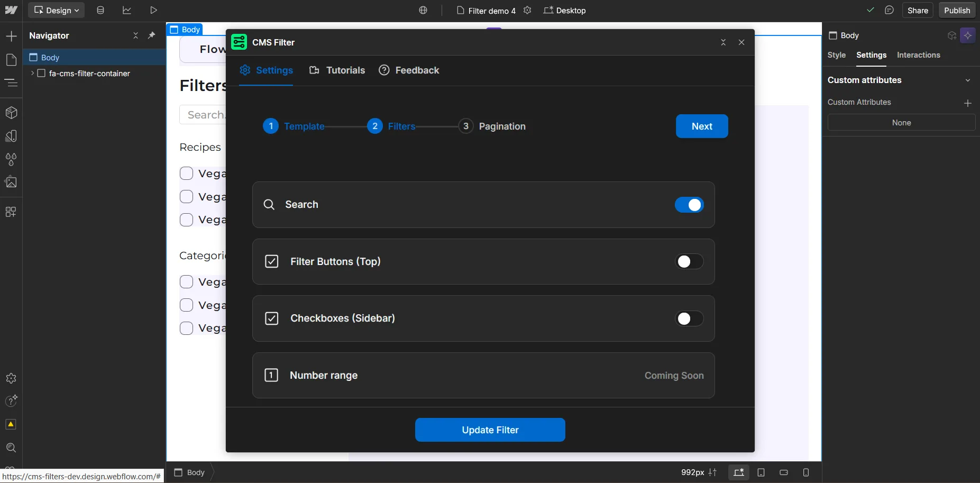Image resolution: width=980 pixels, height=483 pixels.
Task: Check the third Categories checkbox on canvas
Action: click(186, 328)
